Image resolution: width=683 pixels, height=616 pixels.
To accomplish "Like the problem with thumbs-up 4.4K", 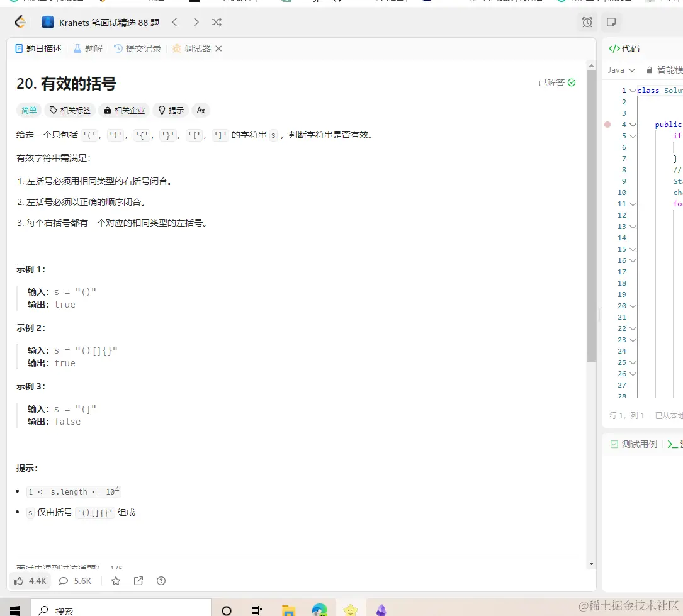I will coord(30,581).
